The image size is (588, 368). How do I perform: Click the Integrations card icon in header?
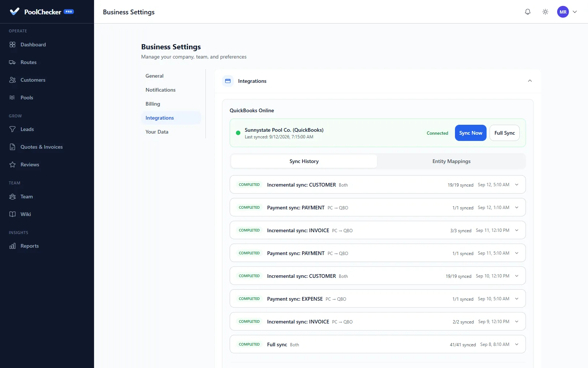228,81
